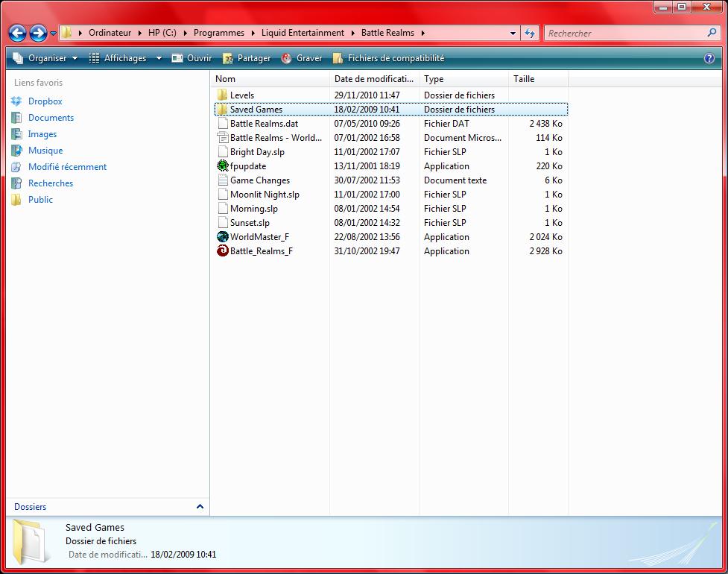
Task: Click Partager in the toolbar
Action: [x=247, y=58]
